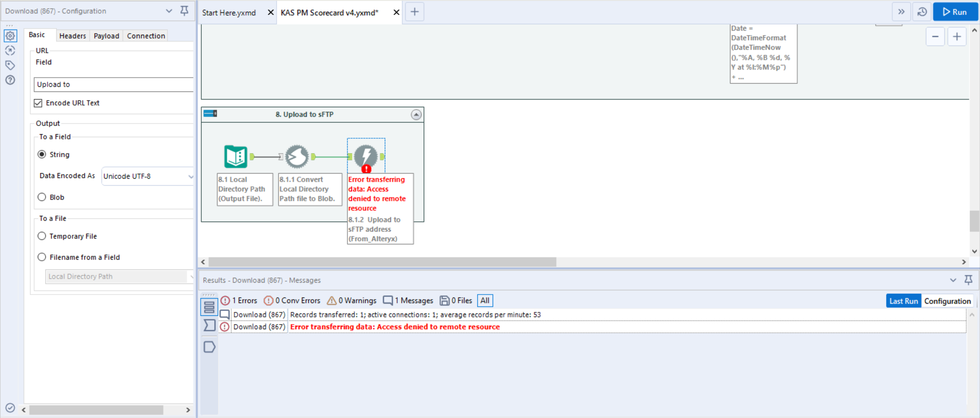The height and width of the screenshot is (418, 980).
Task: Open the Local Directory Path dropdown
Action: [119, 277]
